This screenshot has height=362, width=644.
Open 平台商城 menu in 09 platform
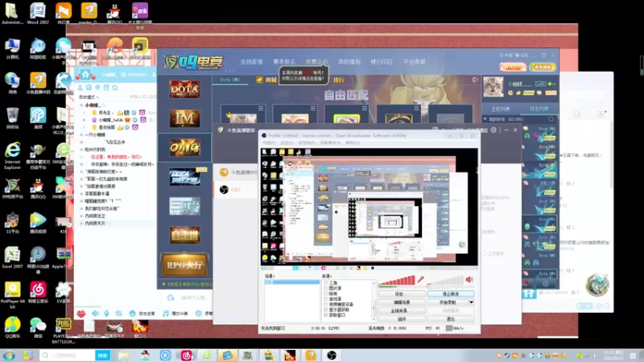tap(415, 62)
